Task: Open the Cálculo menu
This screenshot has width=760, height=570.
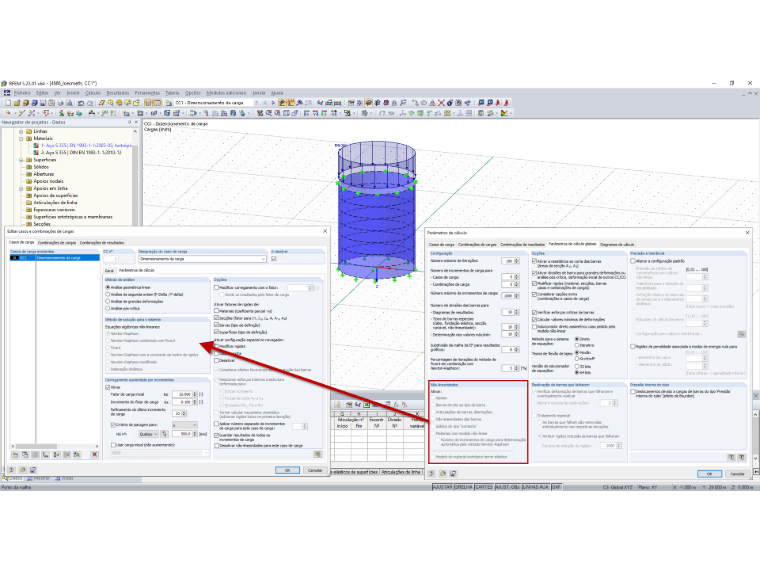Action: (93, 93)
